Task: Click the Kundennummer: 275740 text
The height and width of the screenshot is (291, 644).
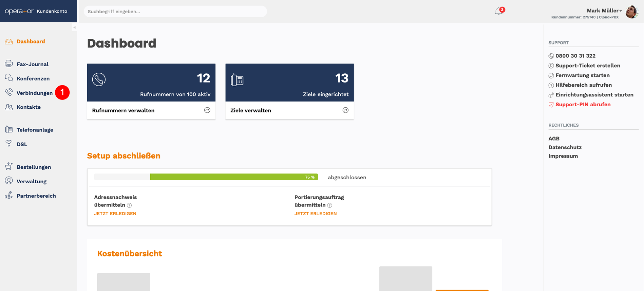Action: click(x=573, y=17)
